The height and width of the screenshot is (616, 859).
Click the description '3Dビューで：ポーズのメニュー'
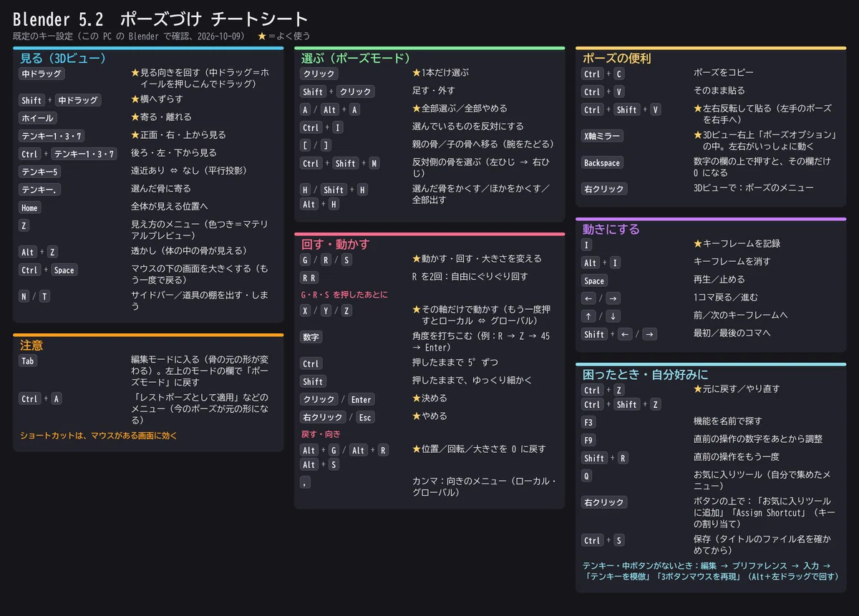click(x=754, y=189)
